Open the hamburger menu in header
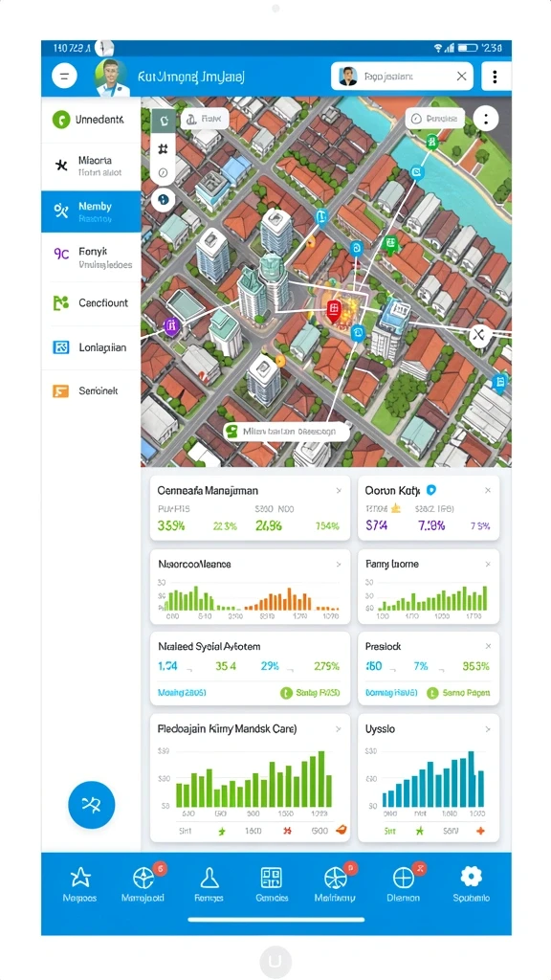Image resolution: width=551 pixels, height=980 pixels. click(x=64, y=77)
